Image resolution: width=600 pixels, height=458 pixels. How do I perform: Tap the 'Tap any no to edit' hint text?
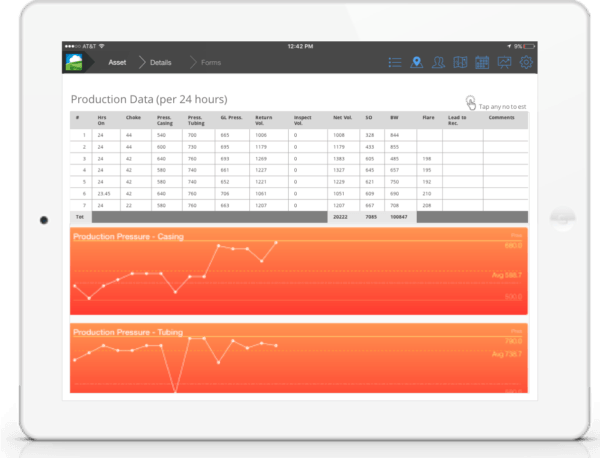click(x=502, y=107)
